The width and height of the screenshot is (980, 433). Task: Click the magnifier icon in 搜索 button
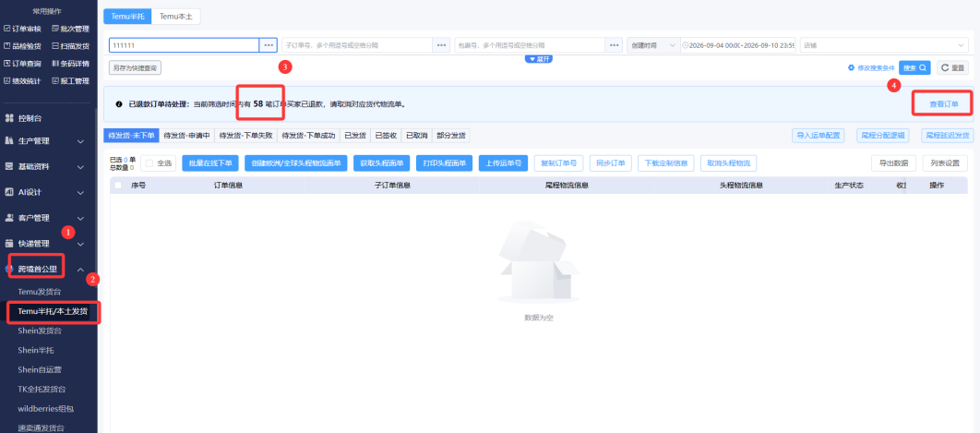click(x=922, y=67)
